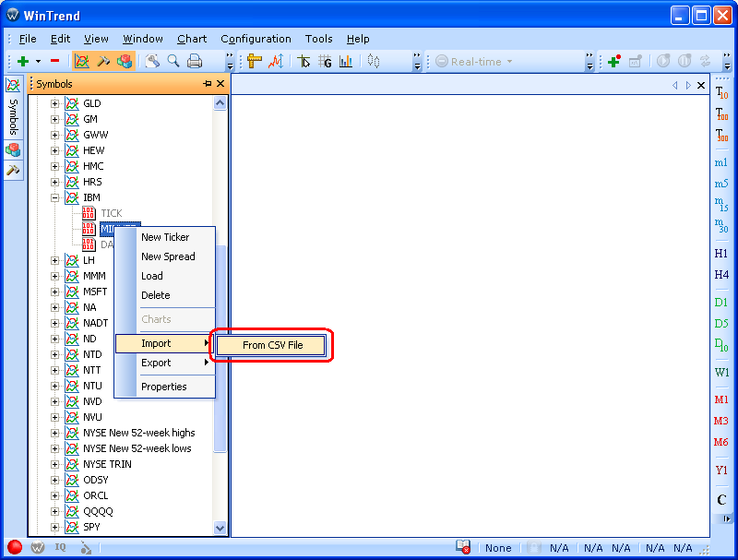
Task: Select the yellow ruler measure tool
Action: point(255,61)
